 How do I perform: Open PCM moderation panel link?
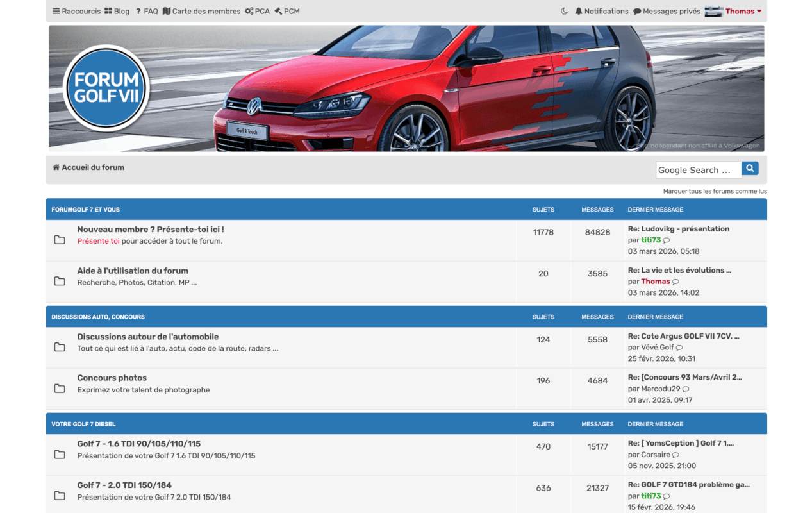287,11
